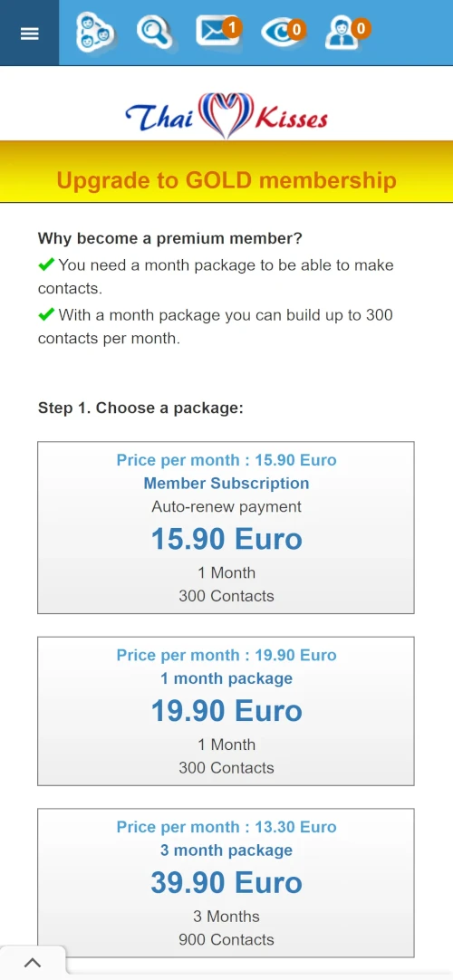Select the 15.90 Euro Member Subscription package
This screenshot has height=980, width=453.
pos(226,527)
